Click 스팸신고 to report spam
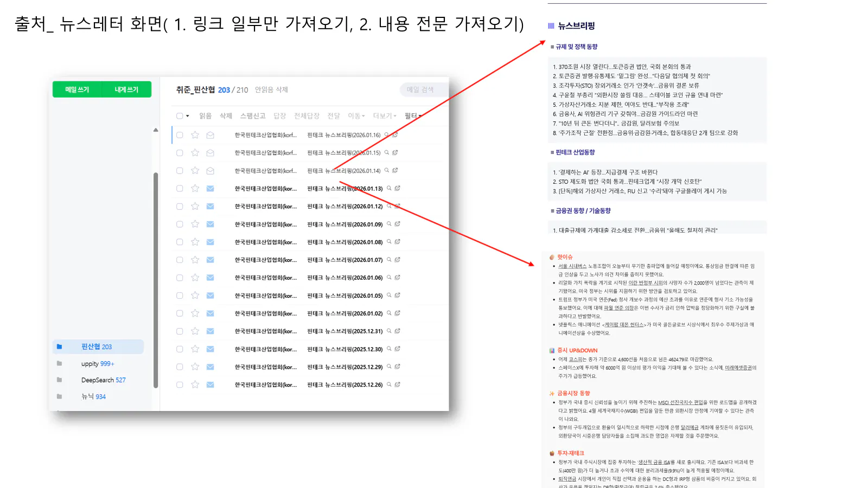Screen dimensions: 868x488 click(253, 116)
